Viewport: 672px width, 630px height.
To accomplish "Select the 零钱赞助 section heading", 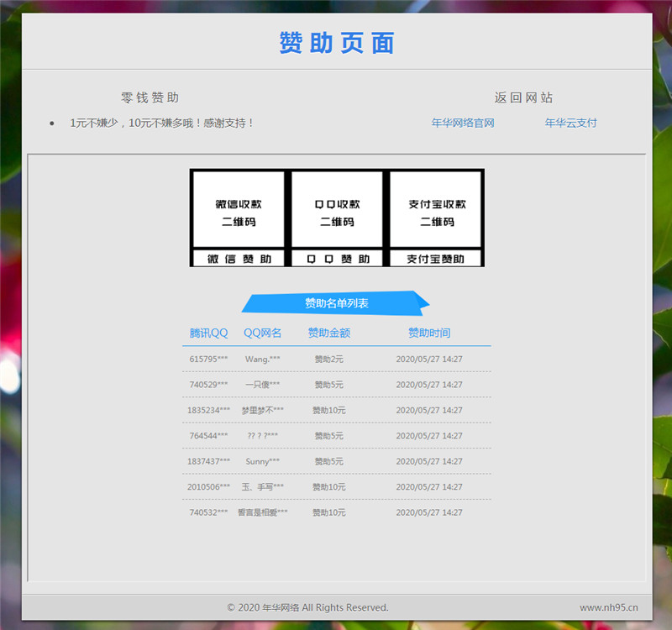I will [x=143, y=97].
